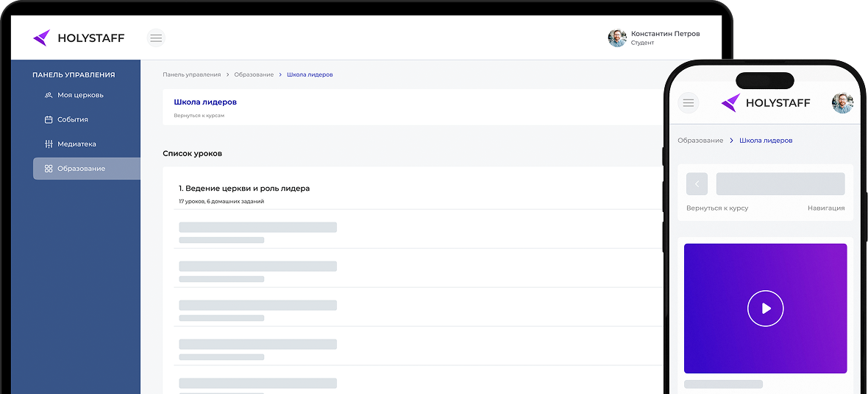Image resolution: width=868 pixels, height=394 pixels.
Task: Go to Образование breadcrumb on desktop
Action: click(x=254, y=74)
